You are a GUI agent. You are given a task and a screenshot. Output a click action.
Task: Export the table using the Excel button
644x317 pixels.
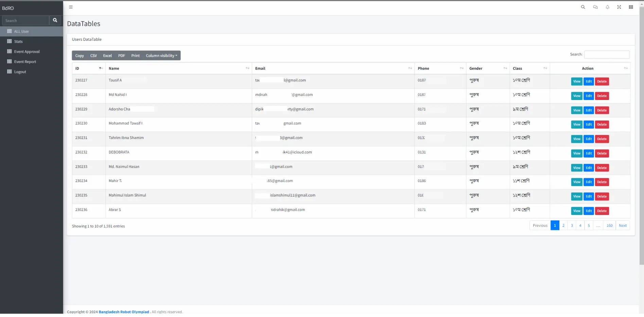107,55
